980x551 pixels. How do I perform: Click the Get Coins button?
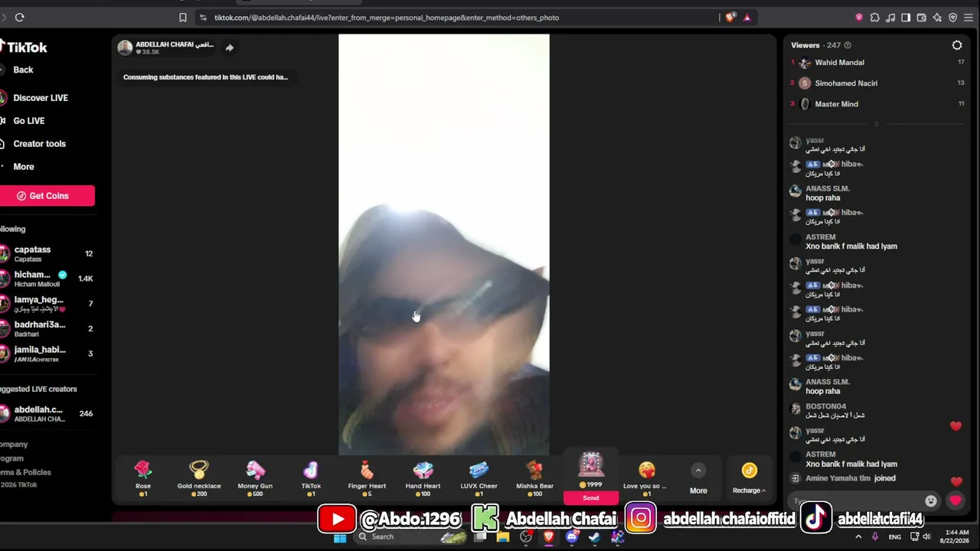tap(47, 196)
